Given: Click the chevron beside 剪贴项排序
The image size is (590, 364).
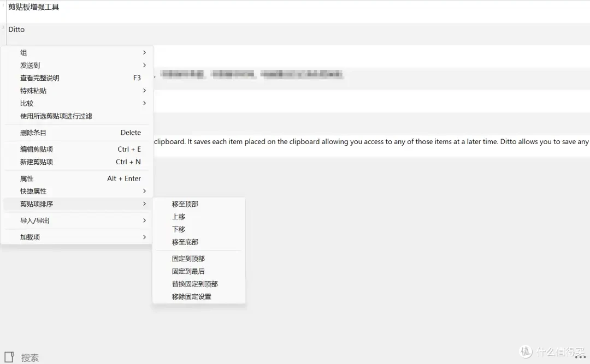Looking at the screenshot, I should coord(144,204).
